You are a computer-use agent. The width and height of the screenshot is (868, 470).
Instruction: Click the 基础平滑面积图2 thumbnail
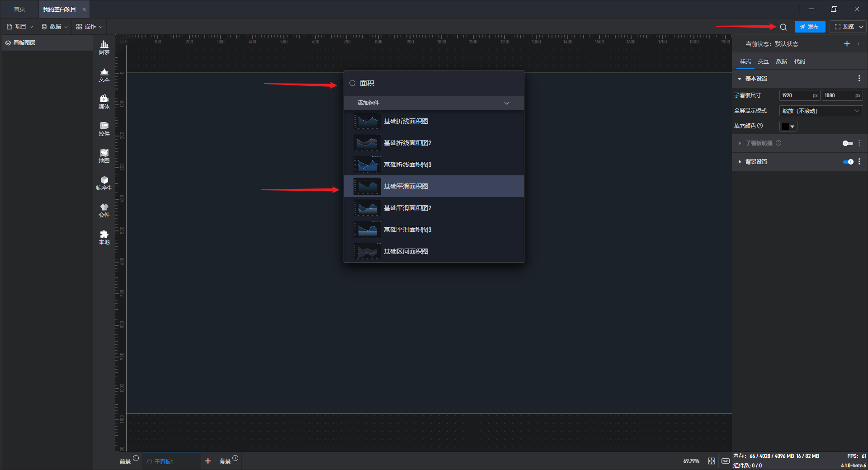(367, 208)
